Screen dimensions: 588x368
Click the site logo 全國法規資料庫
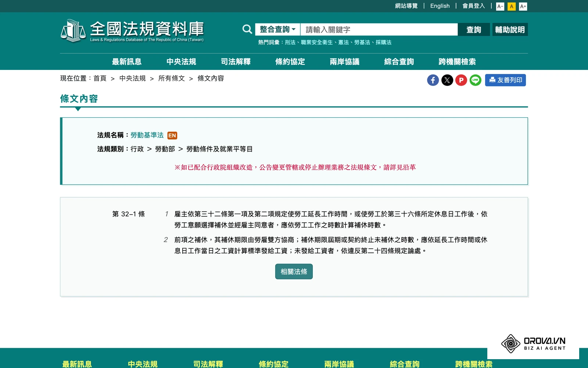click(x=132, y=31)
